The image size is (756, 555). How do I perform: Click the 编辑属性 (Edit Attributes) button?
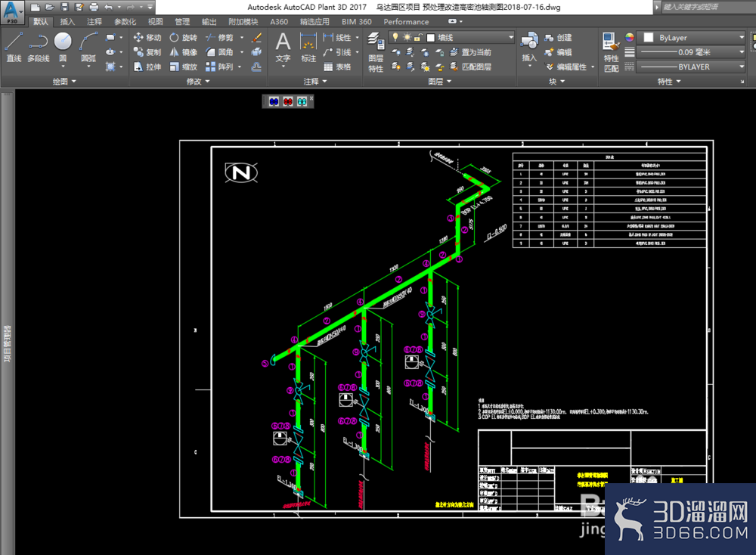tap(566, 67)
